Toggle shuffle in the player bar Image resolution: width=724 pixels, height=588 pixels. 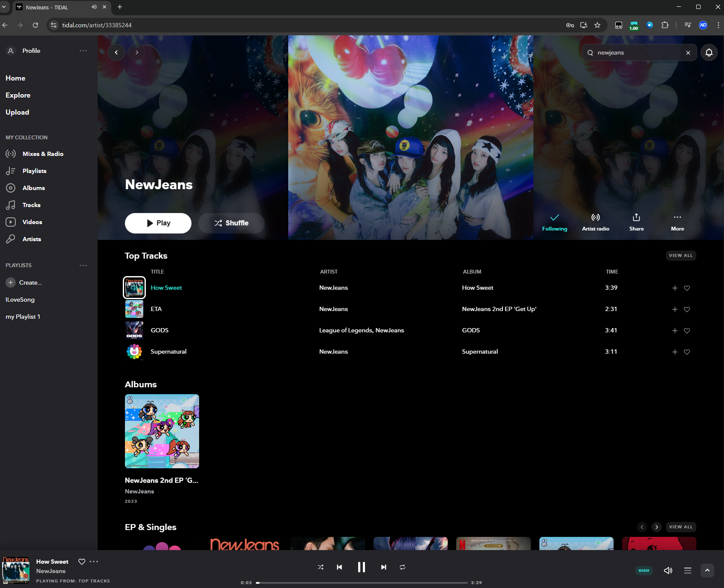pyautogui.click(x=321, y=567)
